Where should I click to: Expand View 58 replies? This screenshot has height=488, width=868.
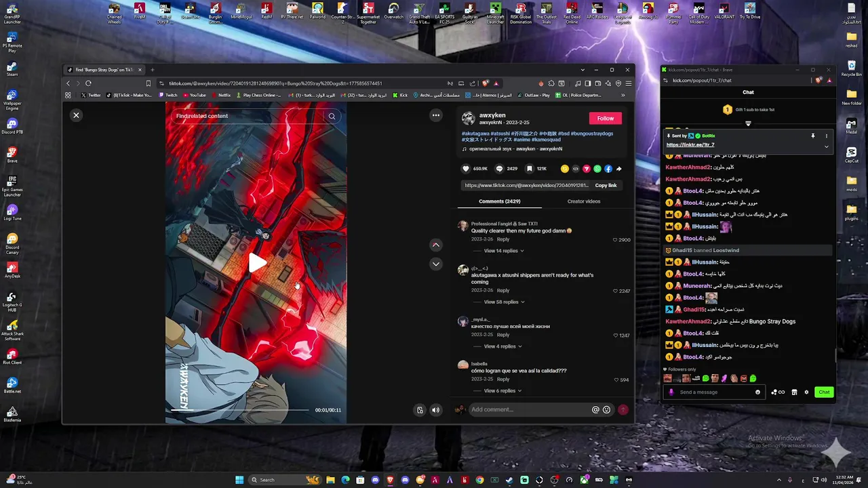(x=503, y=302)
